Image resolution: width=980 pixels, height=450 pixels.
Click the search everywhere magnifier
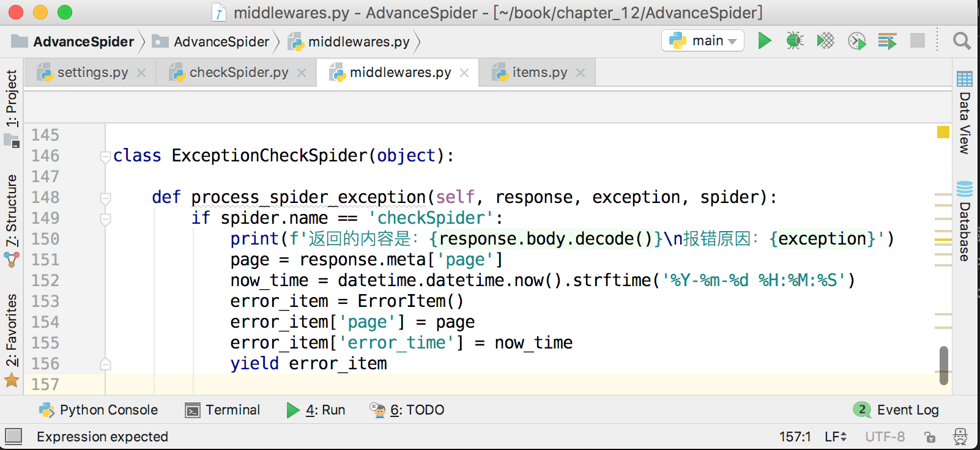(961, 41)
